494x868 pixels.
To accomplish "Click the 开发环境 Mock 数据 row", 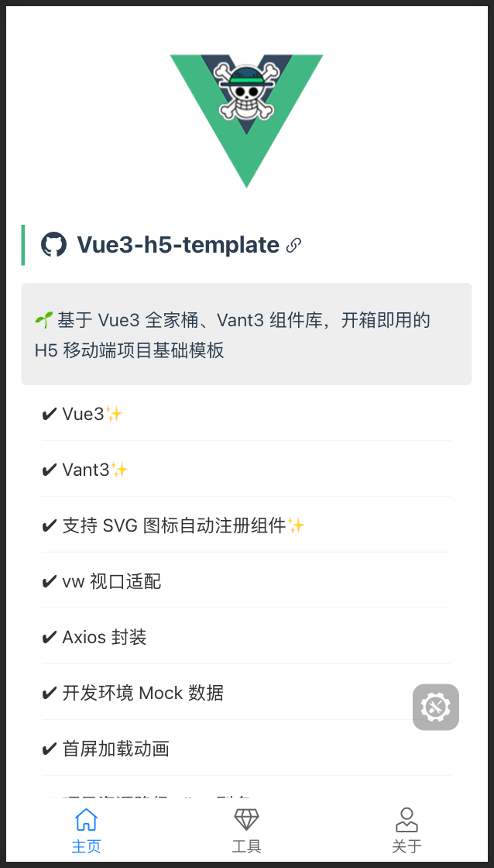I will tap(247, 693).
